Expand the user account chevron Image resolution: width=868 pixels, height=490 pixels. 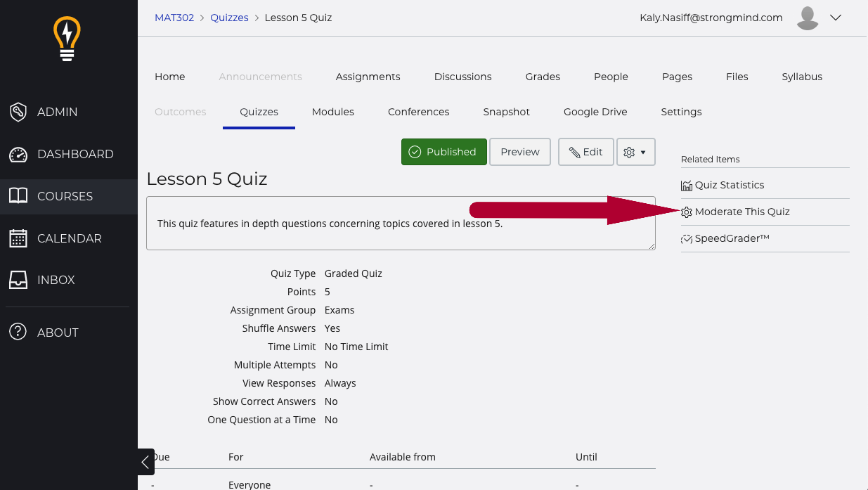tap(836, 18)
